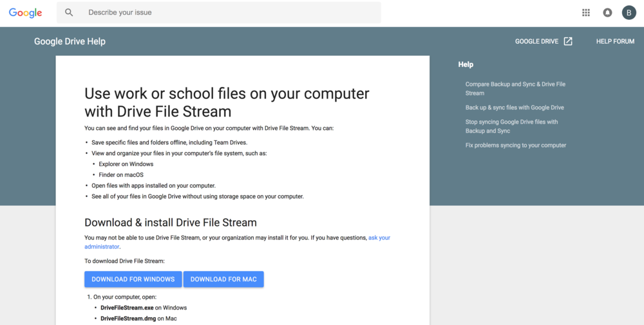This screenshot has width=644, height=325.
Task: Open Fix problems syncing to your computer
Action: (x=516, y=145)
